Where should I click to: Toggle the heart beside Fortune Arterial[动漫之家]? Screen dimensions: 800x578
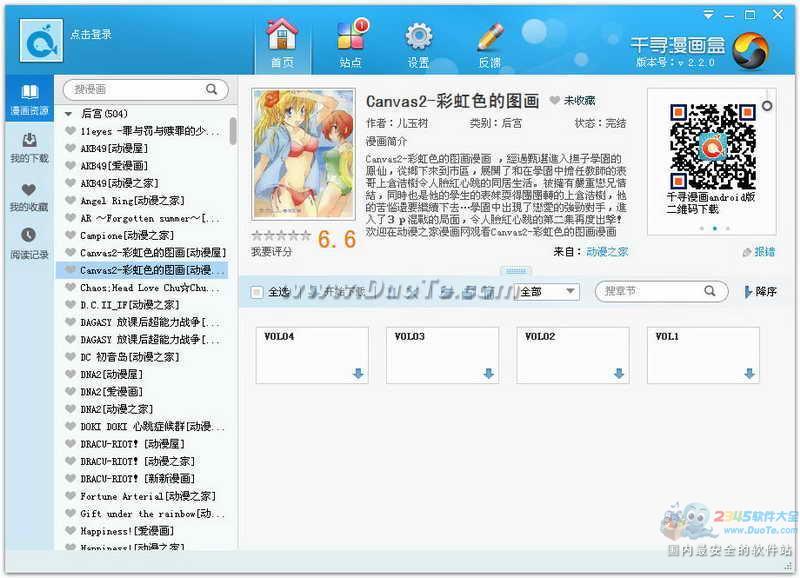coord(70,496)
